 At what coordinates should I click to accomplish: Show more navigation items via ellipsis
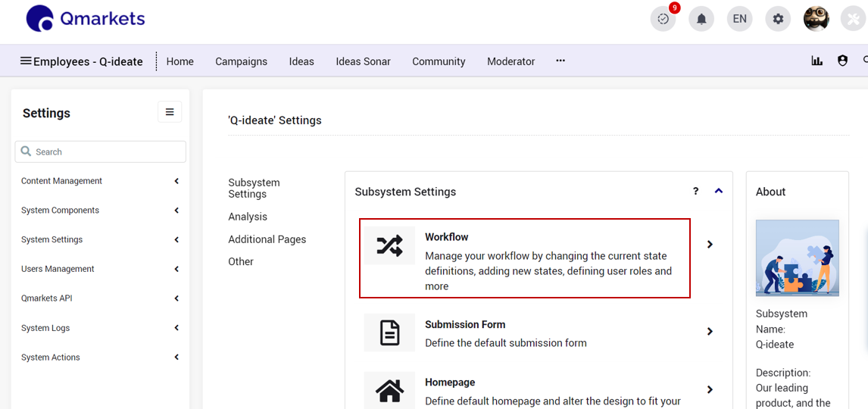click(x=560, y=61)
